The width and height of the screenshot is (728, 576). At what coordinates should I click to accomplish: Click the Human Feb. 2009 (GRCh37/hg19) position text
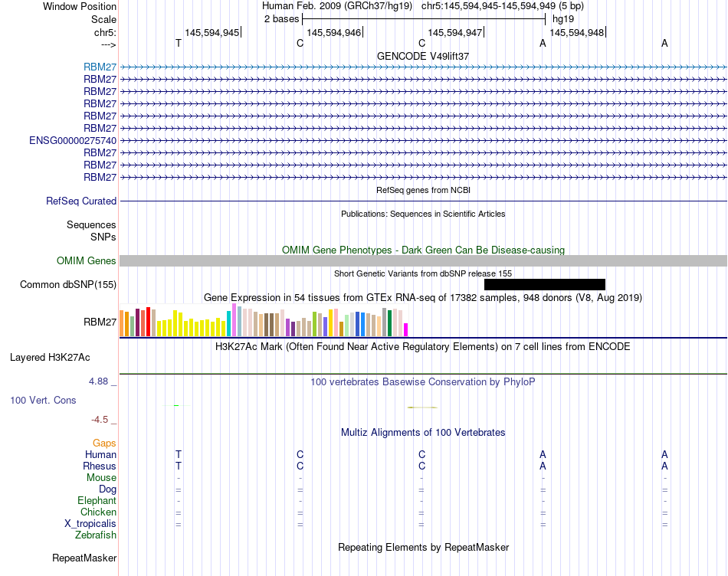click(337, 6)
